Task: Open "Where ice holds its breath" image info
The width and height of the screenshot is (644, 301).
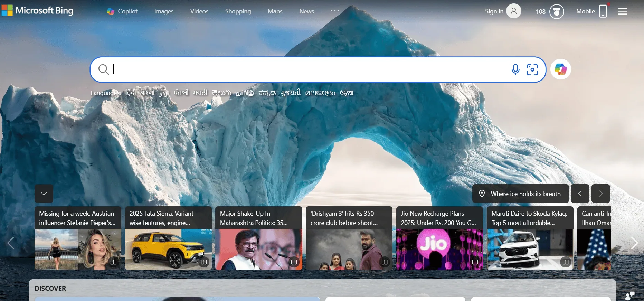Action: [x=520, y=194]
